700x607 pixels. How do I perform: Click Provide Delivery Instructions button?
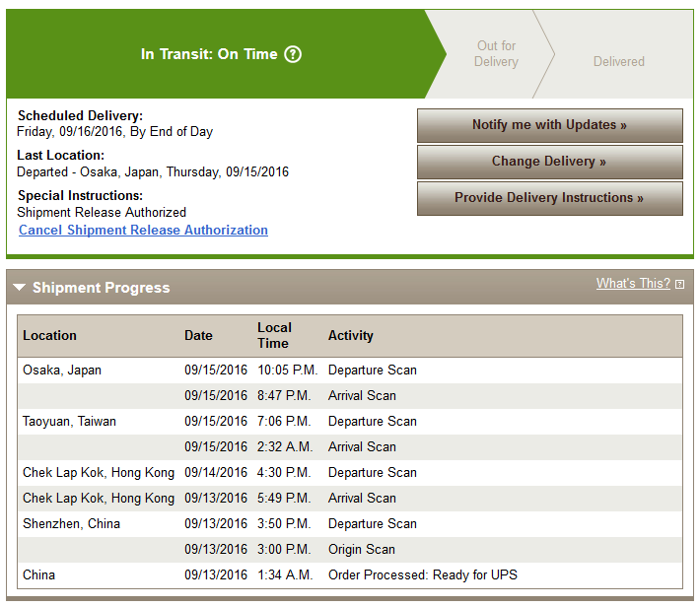[x=549, y=198]
